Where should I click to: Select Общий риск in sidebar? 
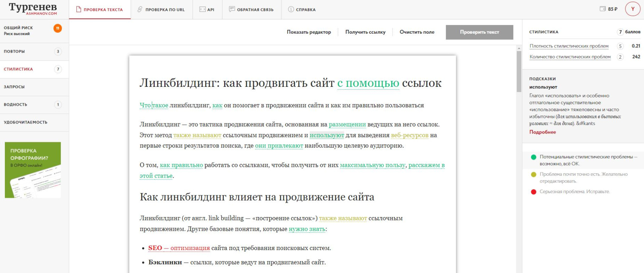point(34,31)
